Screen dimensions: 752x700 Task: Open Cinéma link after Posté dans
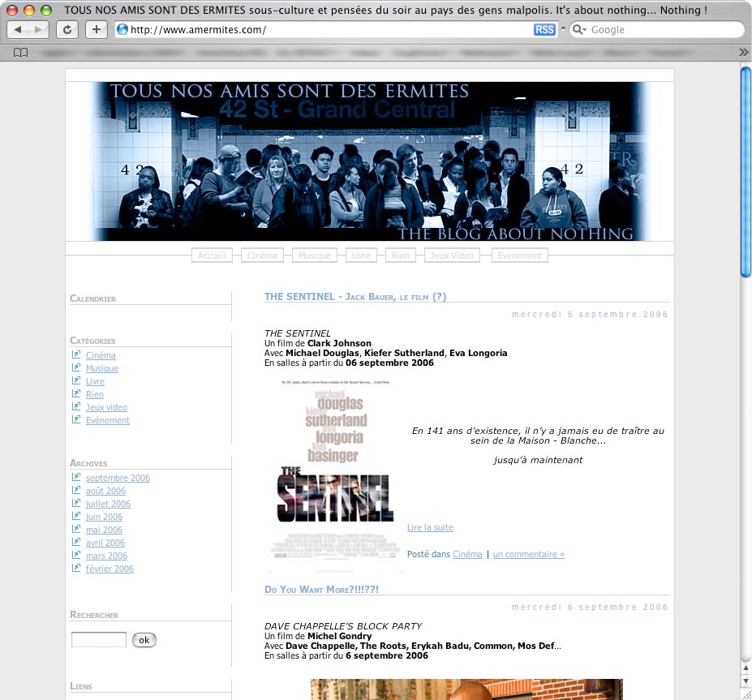[467, 554]
